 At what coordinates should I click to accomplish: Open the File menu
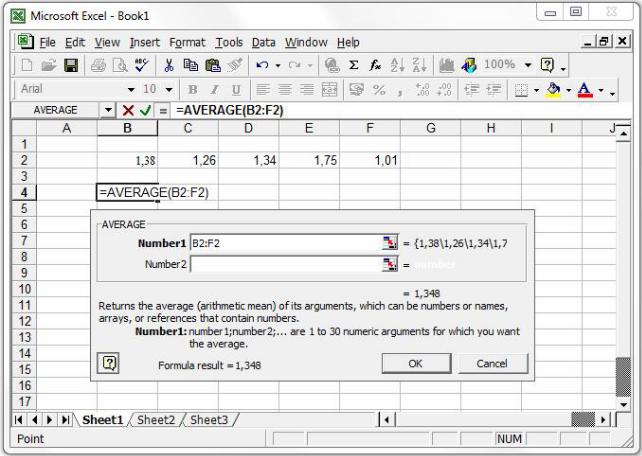[47, 43]
